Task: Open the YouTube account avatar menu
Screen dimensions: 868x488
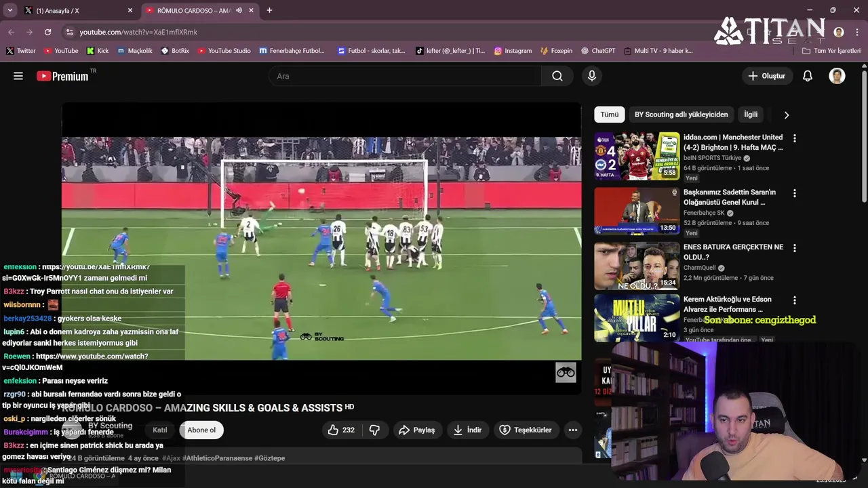Action: 837,76
